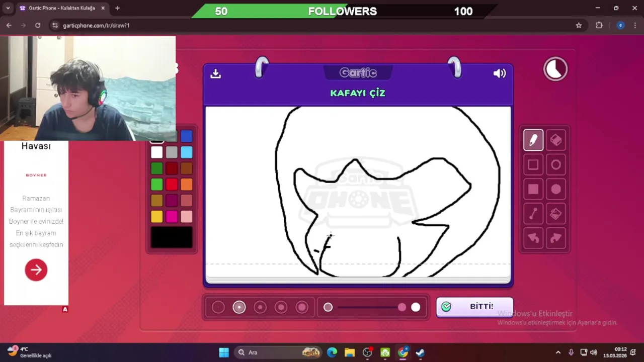Pick the third brush thickness
Viewport: 644px width, 362px height.
click(260, 307)
